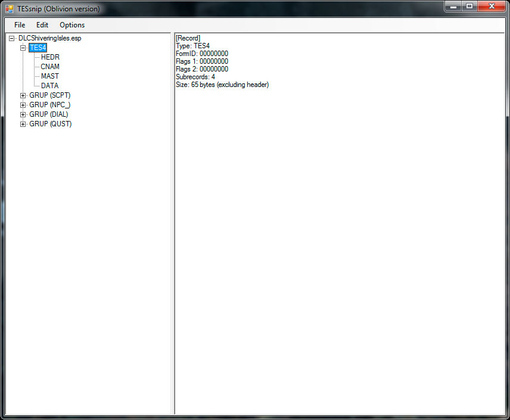Open the Options menu
510x420 pixels.
(x=72, y=25)
